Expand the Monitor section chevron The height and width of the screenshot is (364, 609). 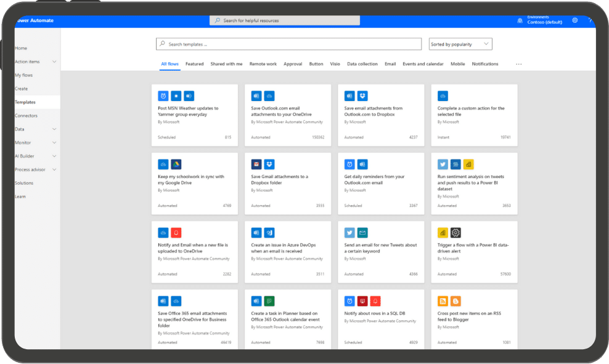[54, 142]
